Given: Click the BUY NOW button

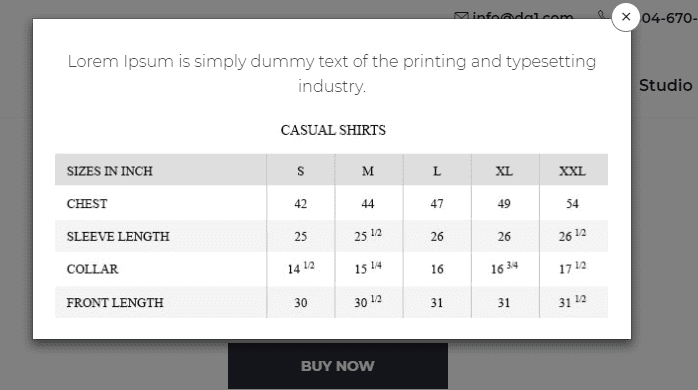Looking at the screenshot, I should pyautogui.click(x=338, y=366).
